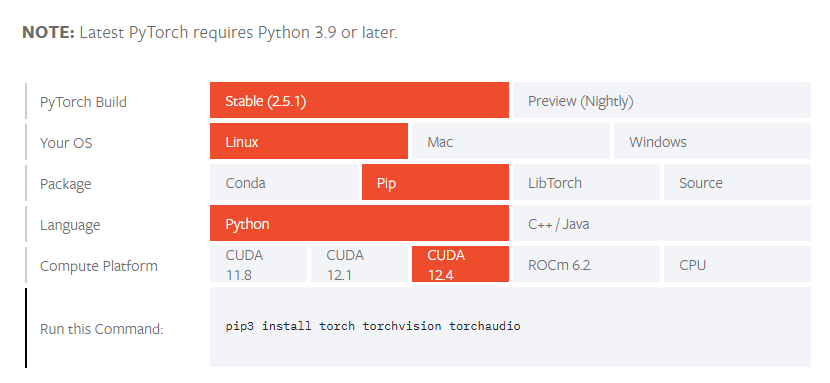Select the Stable (2.5.1) build option
The height and width of the screenshot is (383, 830).
tap(359, 100)
